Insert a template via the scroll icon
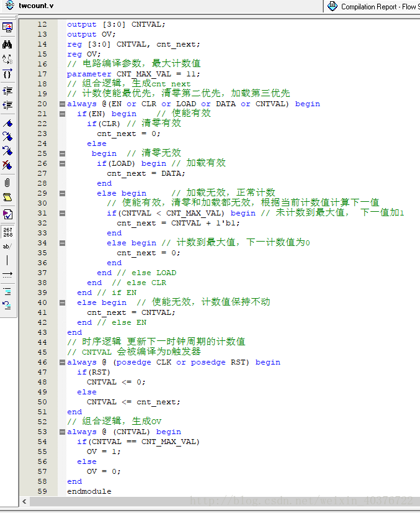Image resolution: width=420 pixels, height=513 pixels. 7,197
